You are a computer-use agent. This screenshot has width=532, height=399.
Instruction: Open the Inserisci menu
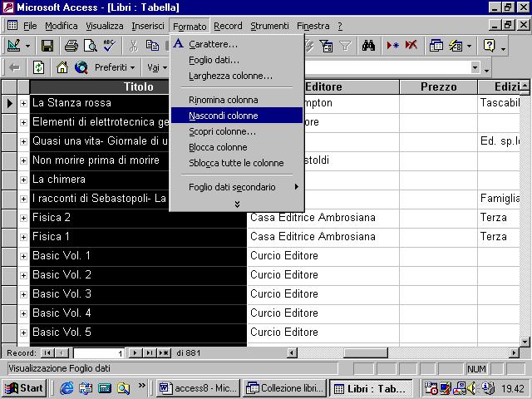[148, 26]
